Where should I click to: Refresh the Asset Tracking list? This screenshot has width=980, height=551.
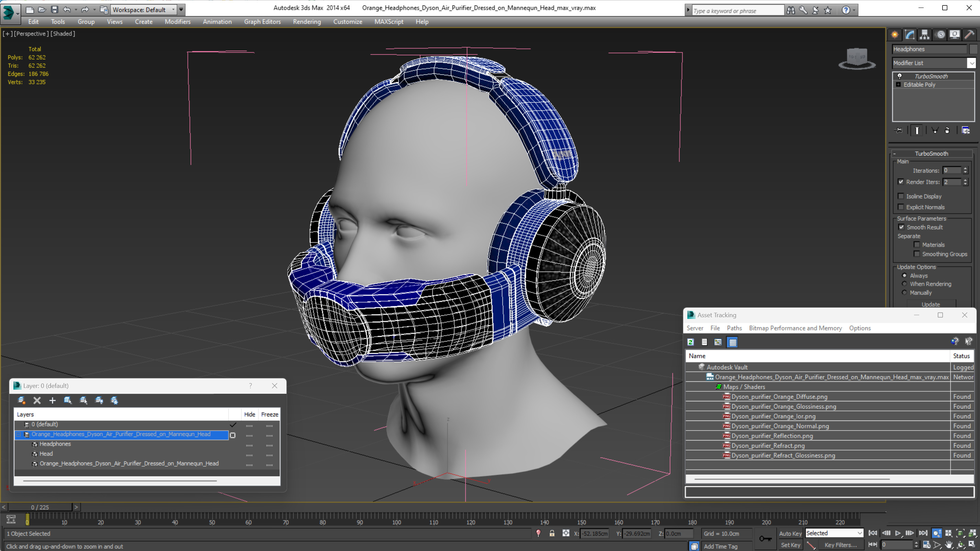click(x=690, y=342)
